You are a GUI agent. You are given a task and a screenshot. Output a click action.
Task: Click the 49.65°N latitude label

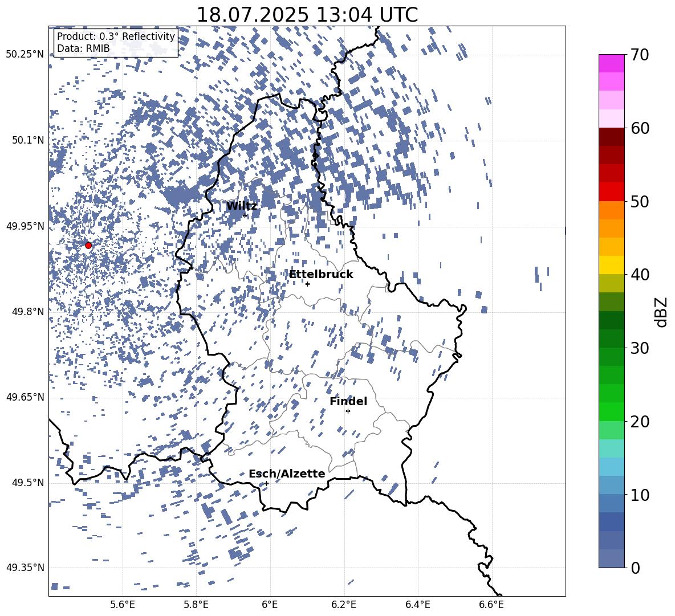[25, 397]
